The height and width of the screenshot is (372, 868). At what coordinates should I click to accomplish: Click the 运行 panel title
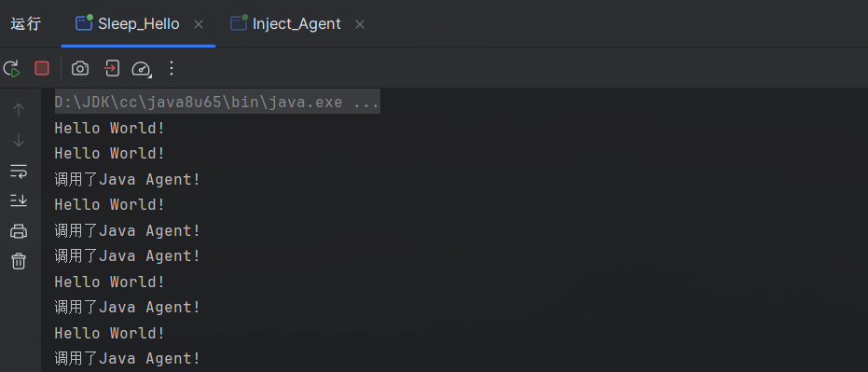(x=26, y=24)
